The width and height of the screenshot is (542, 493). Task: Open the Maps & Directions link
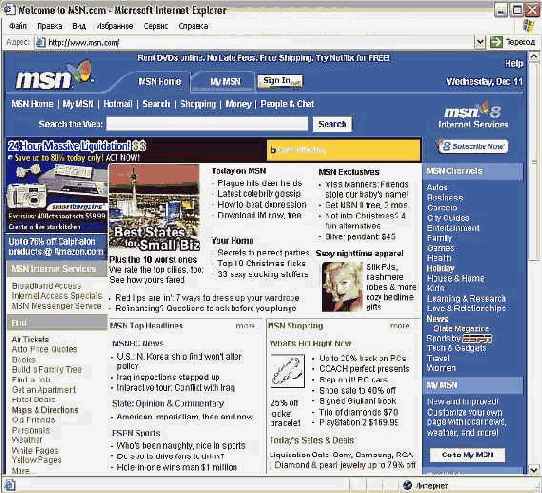pos(45,410)
